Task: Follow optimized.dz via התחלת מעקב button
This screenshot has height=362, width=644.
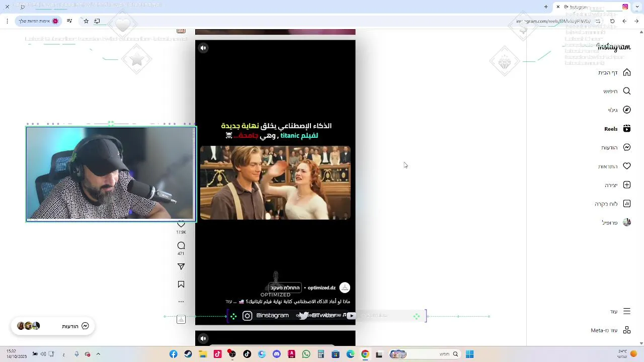Action: (x=285, y=288)
